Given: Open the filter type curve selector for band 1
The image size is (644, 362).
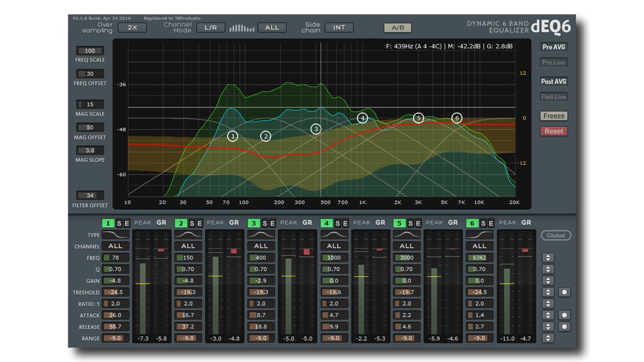Looking at the screenshot, I should tap(114, 234).
